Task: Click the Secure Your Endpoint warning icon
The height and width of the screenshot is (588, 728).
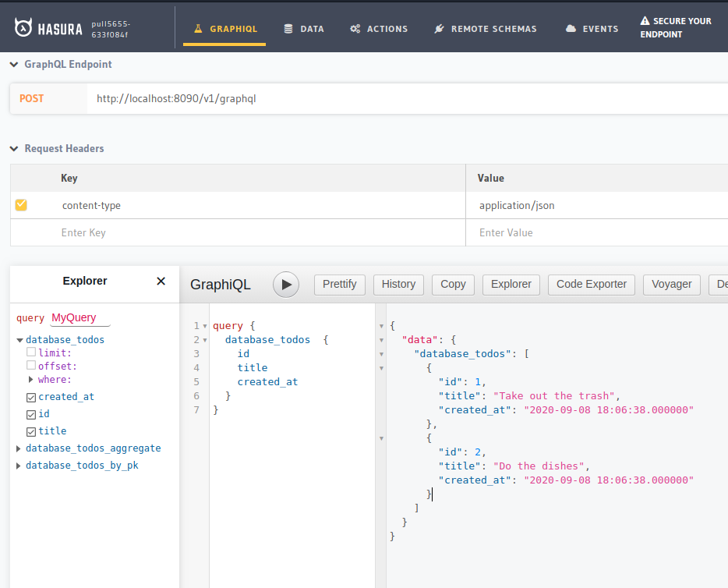Action: point(645,21)
